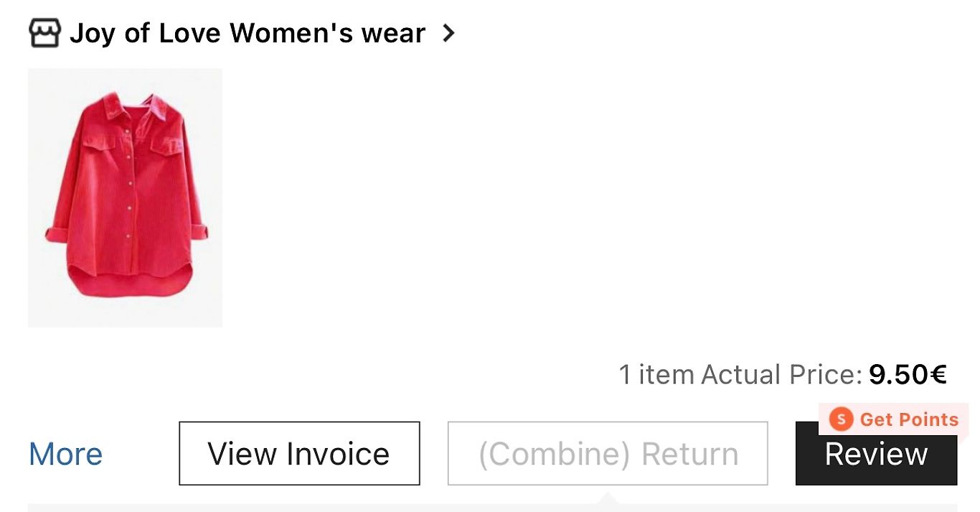The image size is (980, 512).
Task: Expand the store chevron arrow
Action: pos(448,33)
